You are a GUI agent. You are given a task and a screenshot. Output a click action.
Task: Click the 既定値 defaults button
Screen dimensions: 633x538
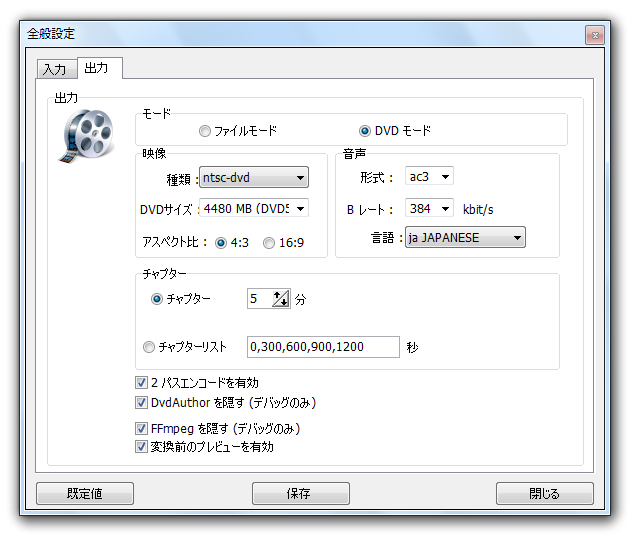pos(85,493)
